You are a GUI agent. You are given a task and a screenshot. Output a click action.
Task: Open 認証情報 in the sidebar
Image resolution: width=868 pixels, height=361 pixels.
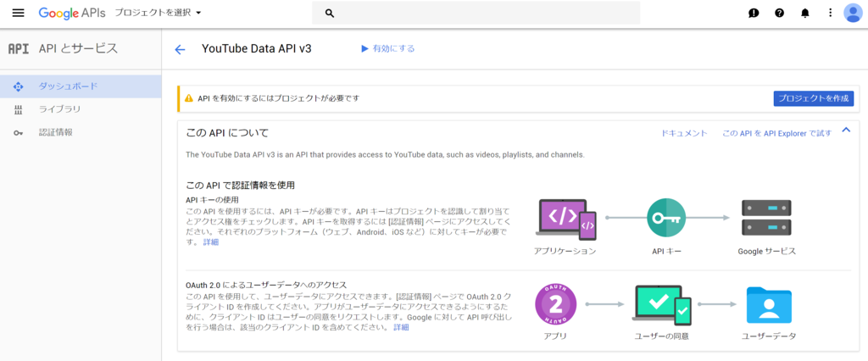click(x=81, y=133)
